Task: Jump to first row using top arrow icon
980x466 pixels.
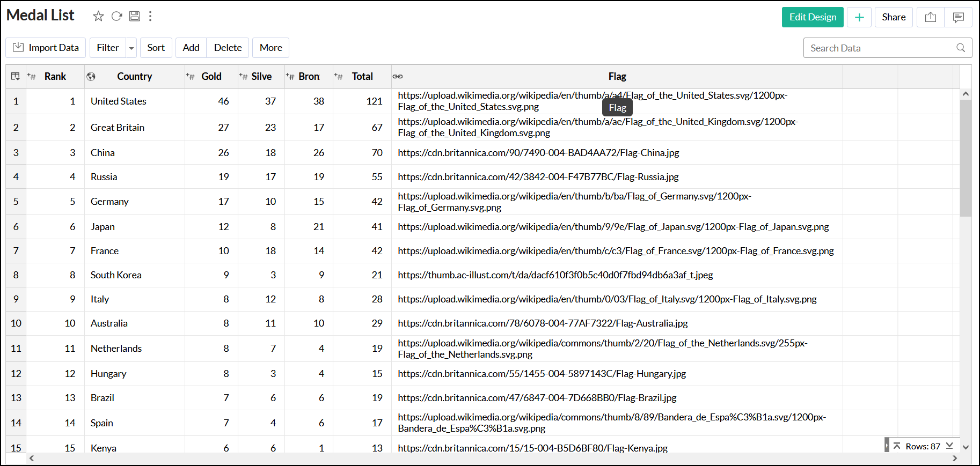Action: pos(897,446)
